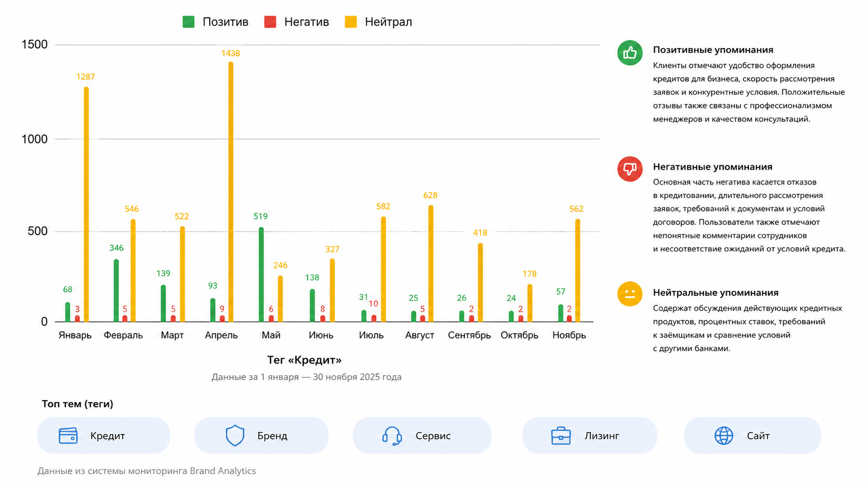Open the Сервис topic tag

(422, 436)
